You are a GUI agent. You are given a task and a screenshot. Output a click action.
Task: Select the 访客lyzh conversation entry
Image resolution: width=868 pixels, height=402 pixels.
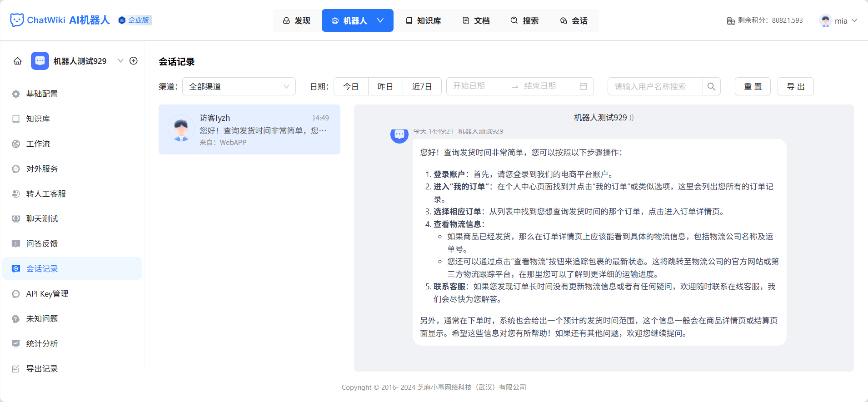(249, 129)
